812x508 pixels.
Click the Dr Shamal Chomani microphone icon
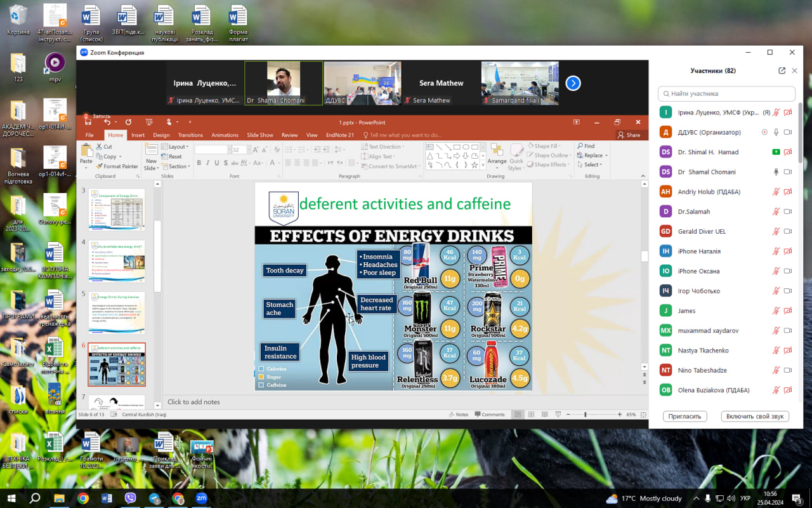coord(776,171)
